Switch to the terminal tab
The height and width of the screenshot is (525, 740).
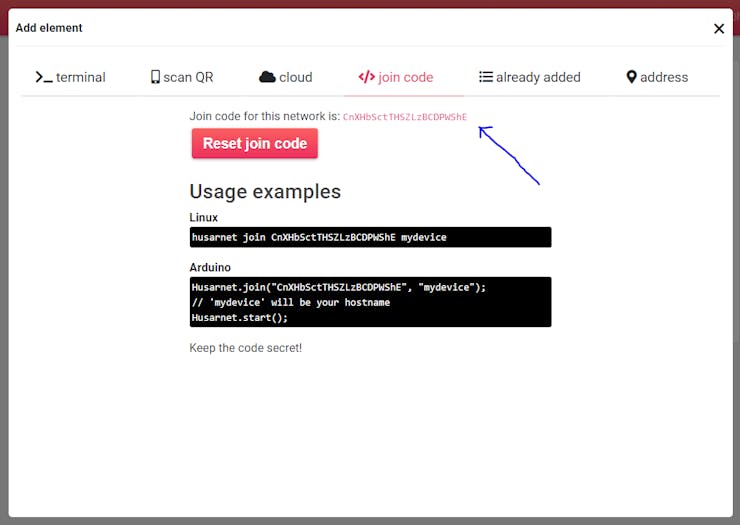[x=71, y=77]
